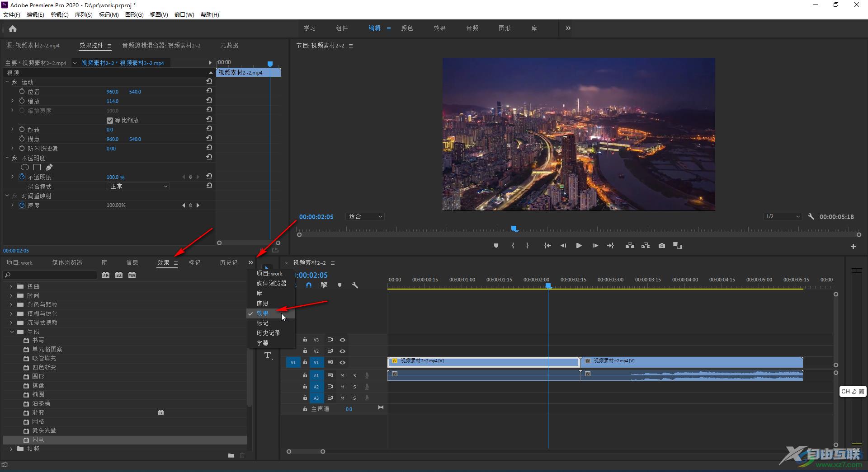Reset the Position parameter
The height and width of the screenshot is (472, 868).
[209, 91]
